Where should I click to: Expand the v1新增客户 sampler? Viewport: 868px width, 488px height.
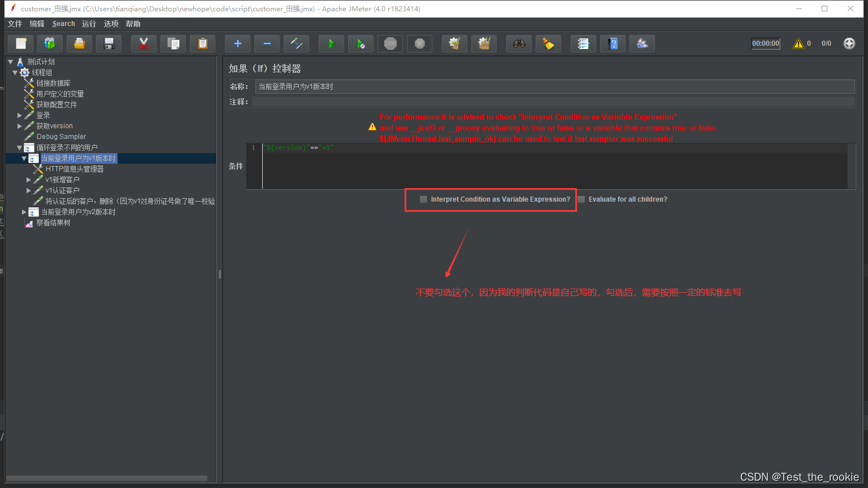28,180
